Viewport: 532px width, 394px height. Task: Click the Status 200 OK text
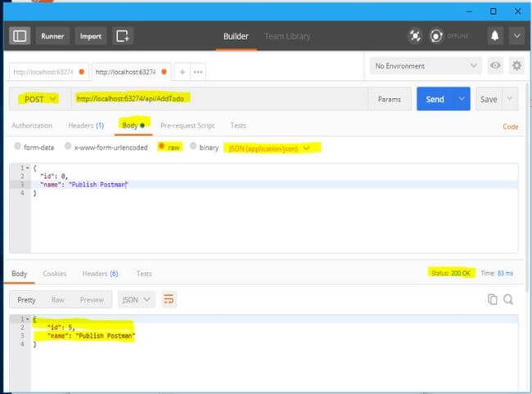[x=451, y=273]
